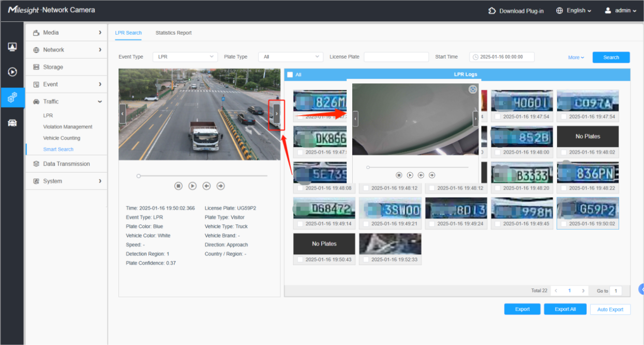Open the Plate Type dropdown
Screen dimensions: 644x345
(x=291, y=57)
